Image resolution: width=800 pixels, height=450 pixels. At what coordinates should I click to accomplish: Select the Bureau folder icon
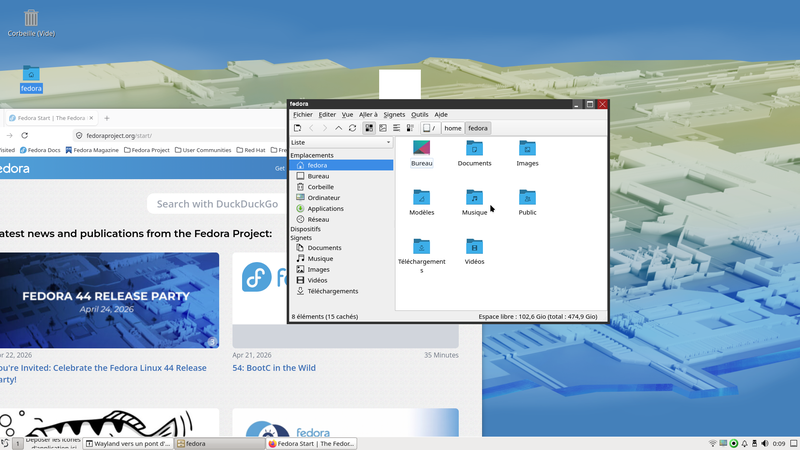421,153
